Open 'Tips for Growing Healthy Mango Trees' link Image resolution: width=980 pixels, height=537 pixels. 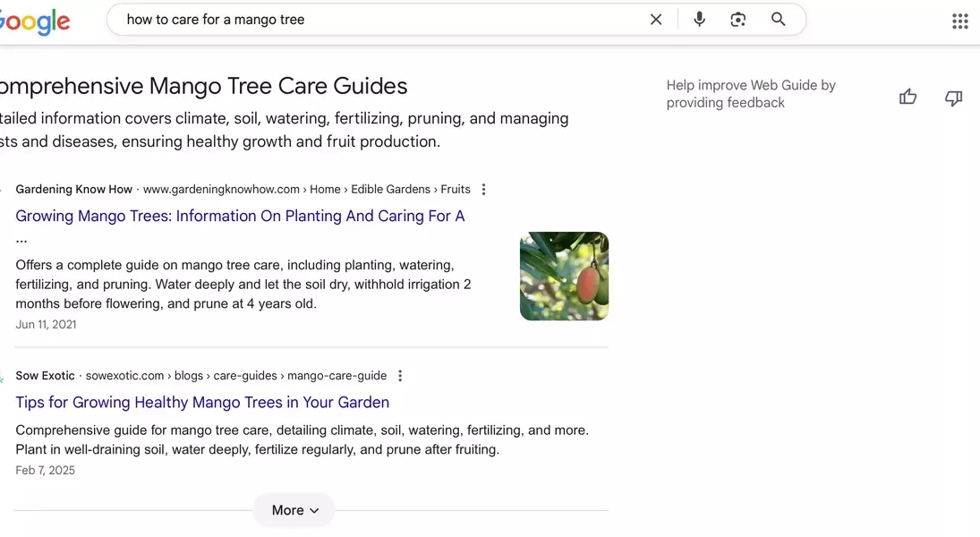202,403
